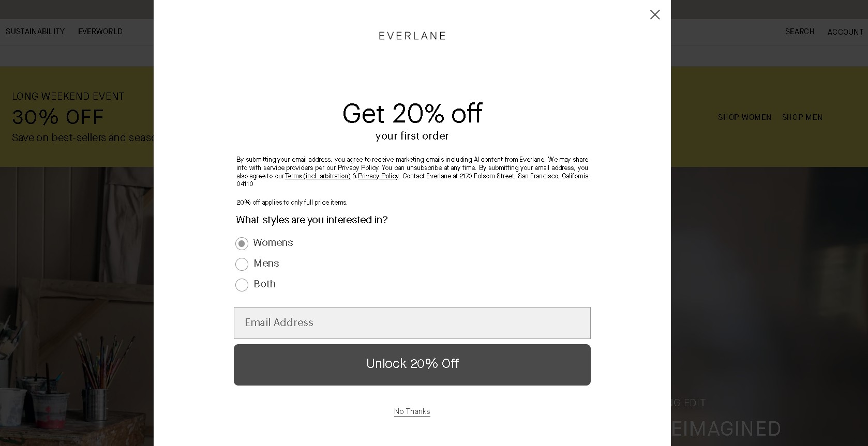The image size is (868, 446).
Task: Decline the offer via No Thanks
Action: (x=412, y=411)
